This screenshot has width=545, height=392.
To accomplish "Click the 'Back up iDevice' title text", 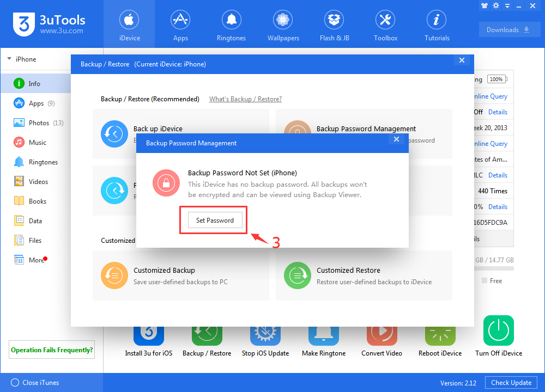I will tap(158, 129).
